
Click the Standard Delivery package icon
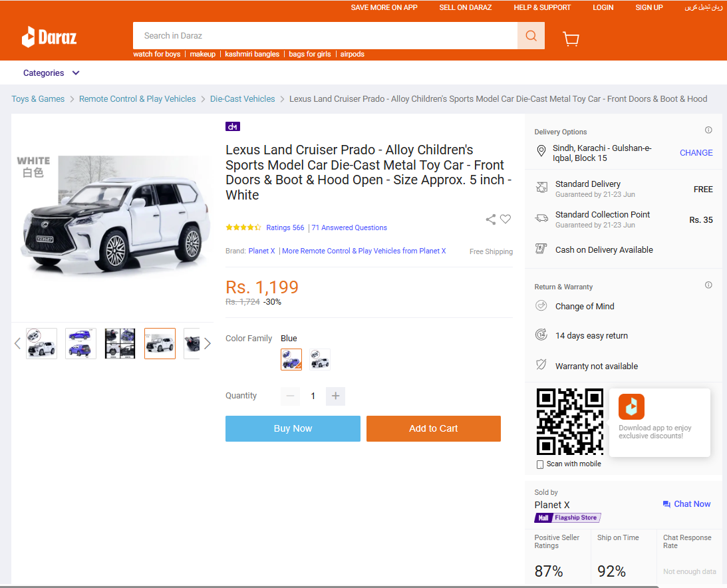[x=541, y=187]
